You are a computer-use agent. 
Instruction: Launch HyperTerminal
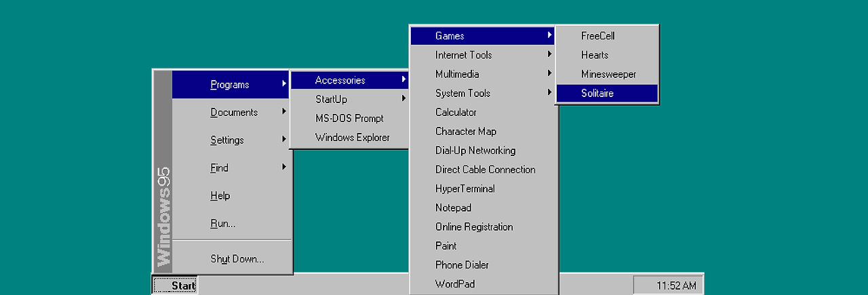click(x=484, y=189)
